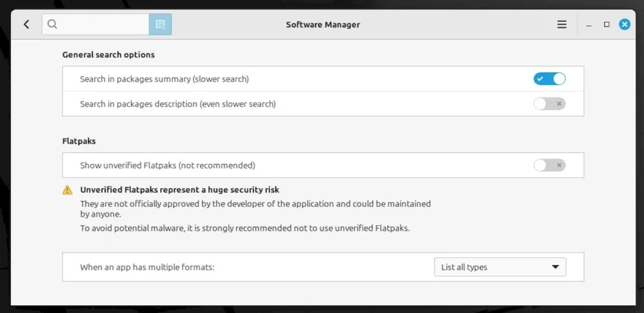644x313 pixels.
Task: Open the hamburger menu icon
Action: [562, 25]
